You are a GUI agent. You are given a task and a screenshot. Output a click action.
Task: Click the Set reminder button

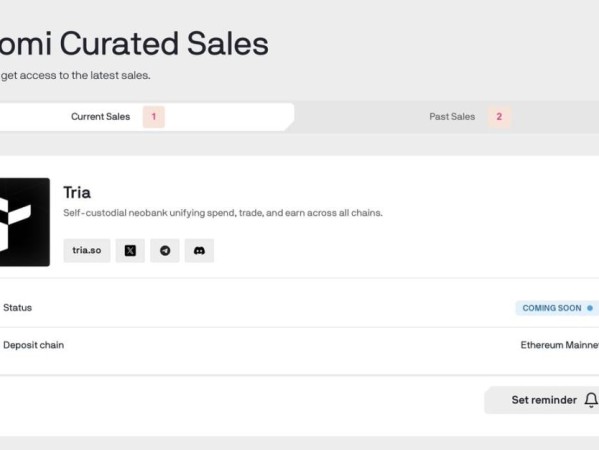pos(542,400)
